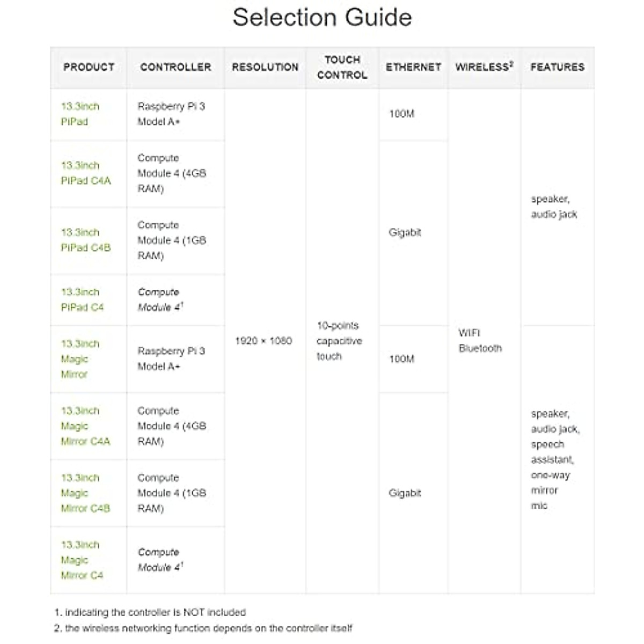Open the 13.3inch Magic Mirror C4A link

85,426
